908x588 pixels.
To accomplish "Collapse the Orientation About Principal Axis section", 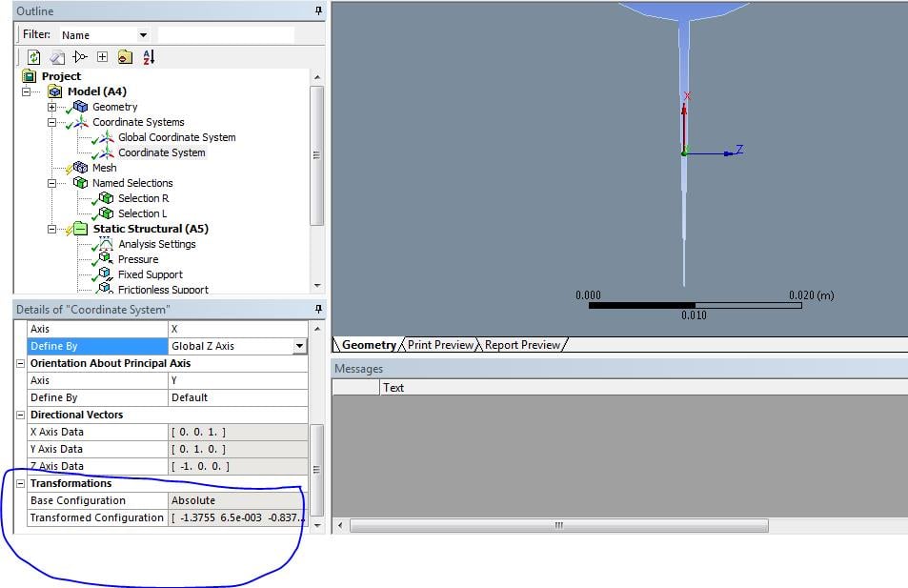I will [x=20, y=363].
